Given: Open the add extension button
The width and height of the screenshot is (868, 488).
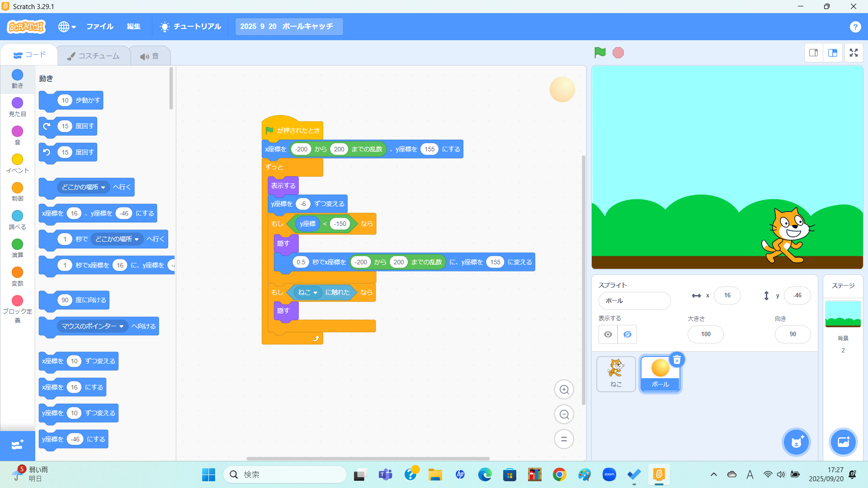Looking at the screenshot, I should (x=17, y=445).
